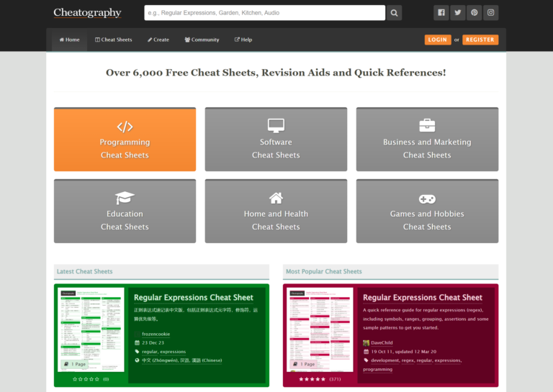553x392 pixels.
Task: Click the 'Over 6,000 Free Cheat Sheets' headline
Action: [276, 73]
